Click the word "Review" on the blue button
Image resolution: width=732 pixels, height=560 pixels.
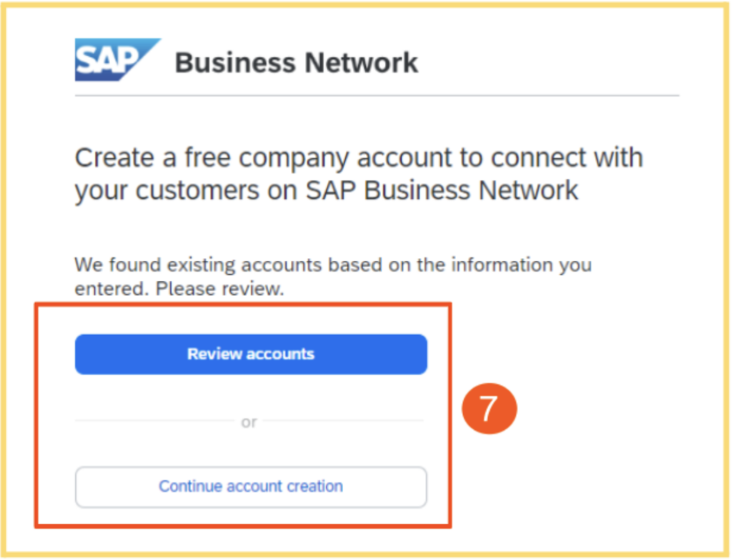click(214, 354)
